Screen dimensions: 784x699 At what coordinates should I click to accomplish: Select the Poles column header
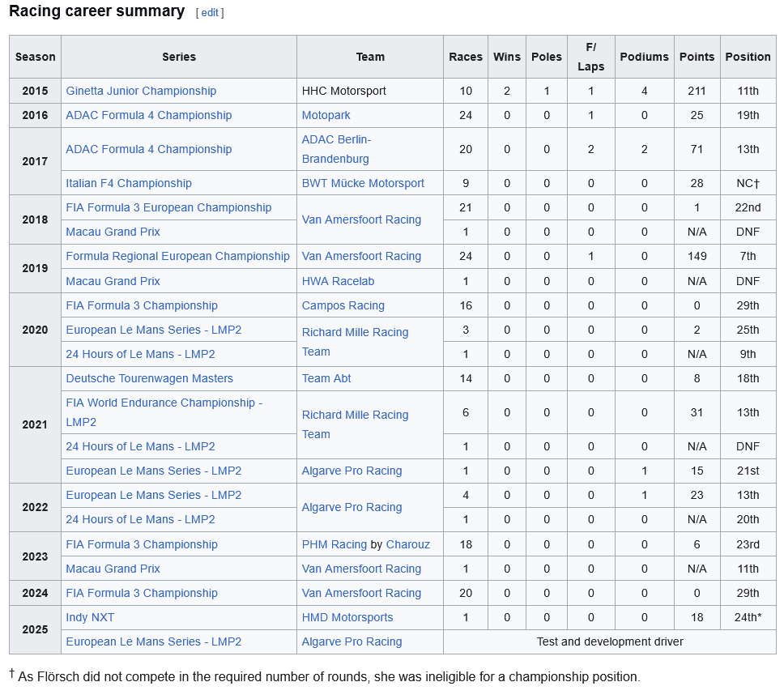(x=547, y=57)
